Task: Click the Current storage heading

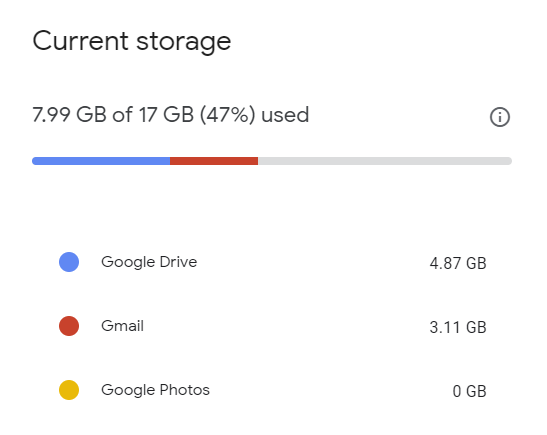Action: tap(132, 42)
